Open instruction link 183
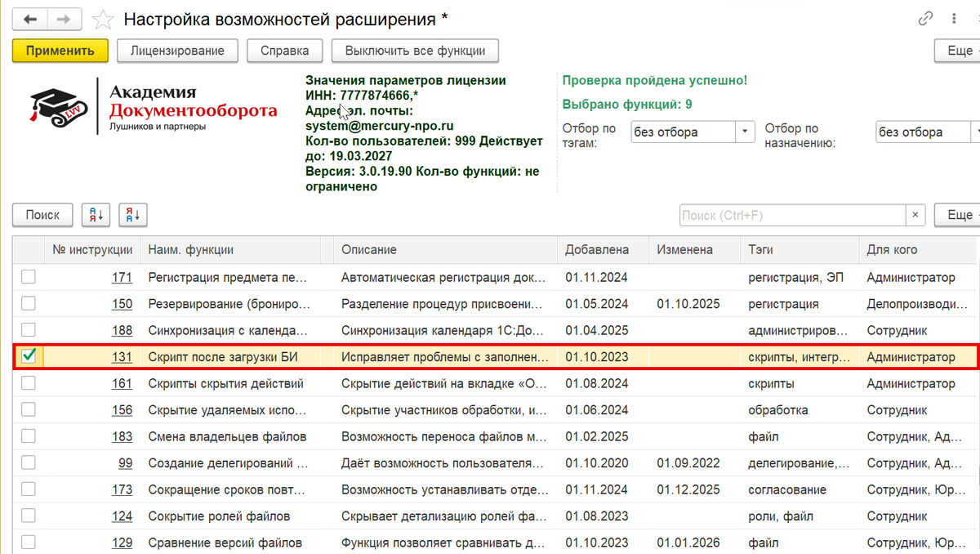 point(122,437)
